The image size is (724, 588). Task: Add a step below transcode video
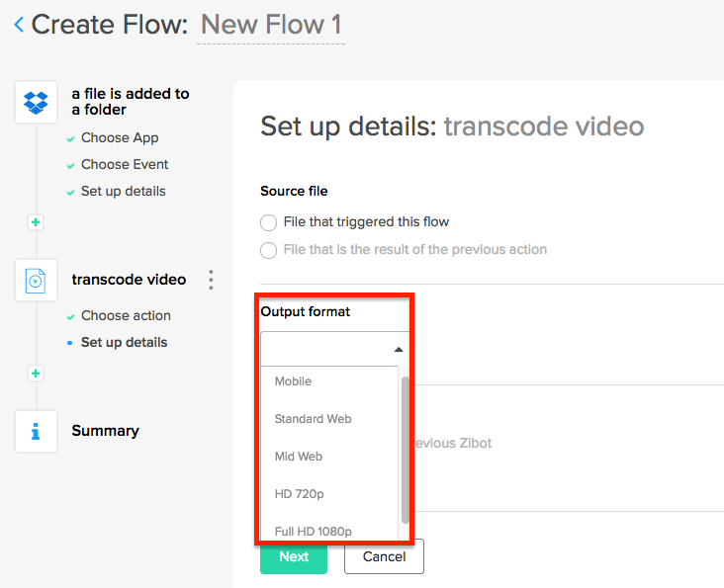pyautogui.click(x=36, y=374)
